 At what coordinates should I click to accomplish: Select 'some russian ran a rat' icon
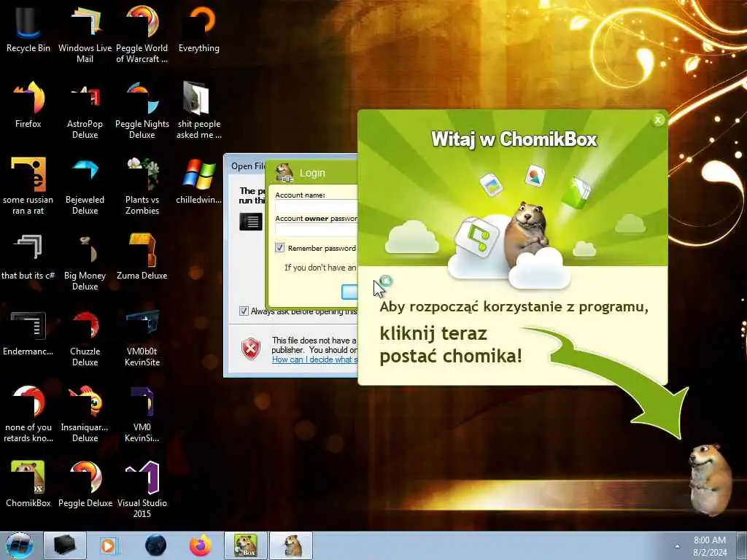[x=28, y=186]
